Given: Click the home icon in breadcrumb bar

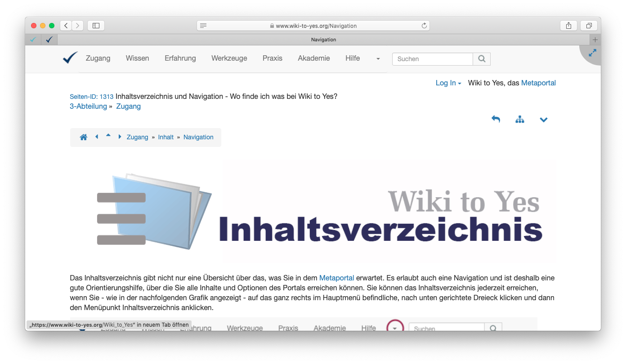Looking at the screenshot, I should pos(83,138).
